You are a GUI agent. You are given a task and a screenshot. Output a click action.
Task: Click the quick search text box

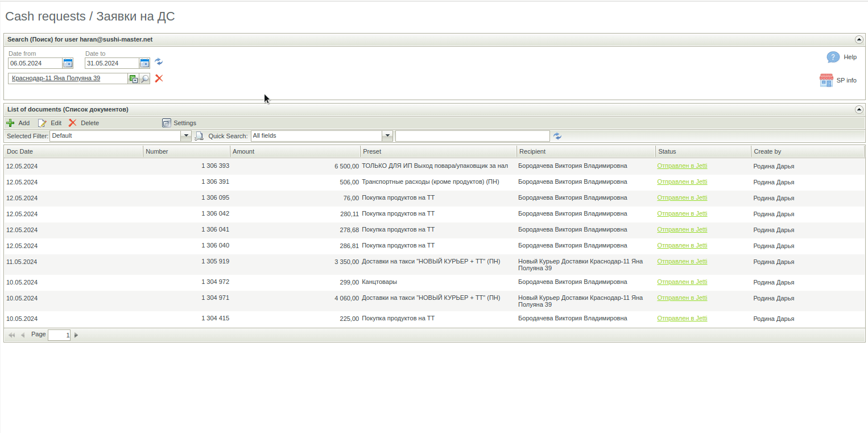[x=473, y=136]
